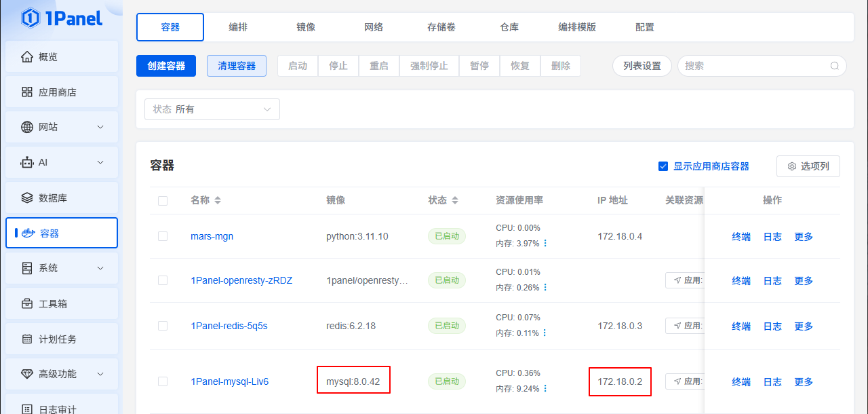Check the box for mars-mgn row
The width and height of the screenshot is (868, 414).
click(x=163, y=236)
